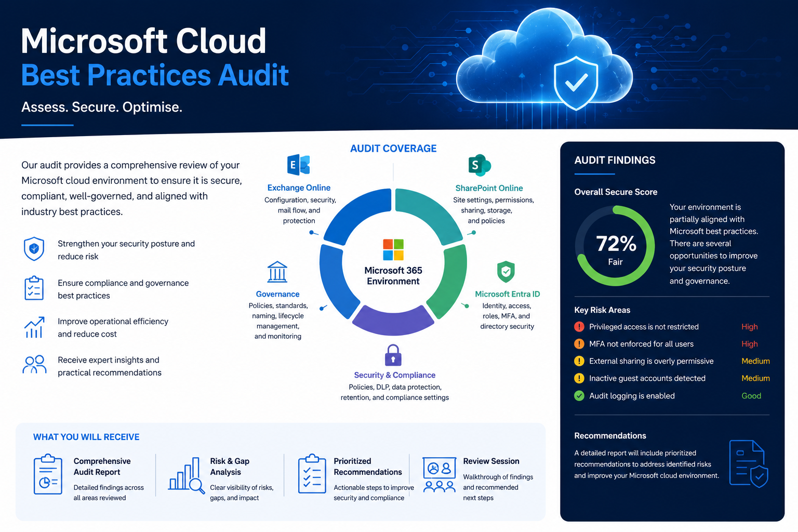Click the report document icon under Recommendations
The height and width of the screenshot is (532, 798).
click(x=749, y=464)
